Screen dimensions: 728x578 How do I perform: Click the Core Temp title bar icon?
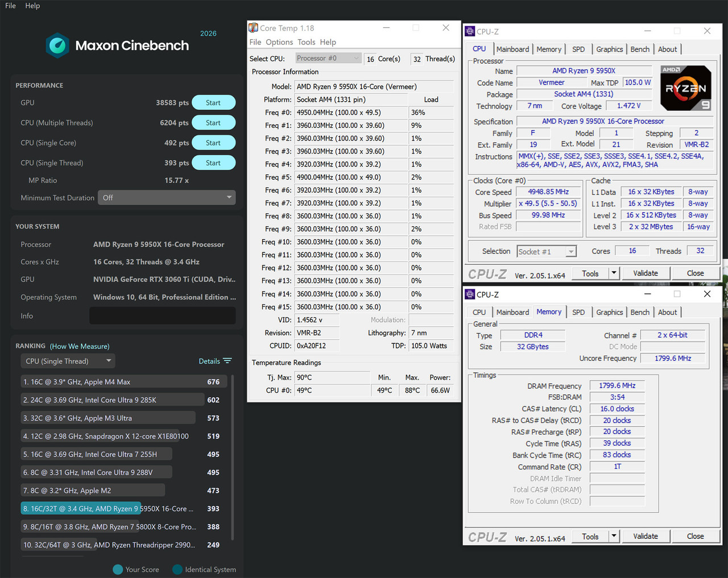(x=254, y=28)
